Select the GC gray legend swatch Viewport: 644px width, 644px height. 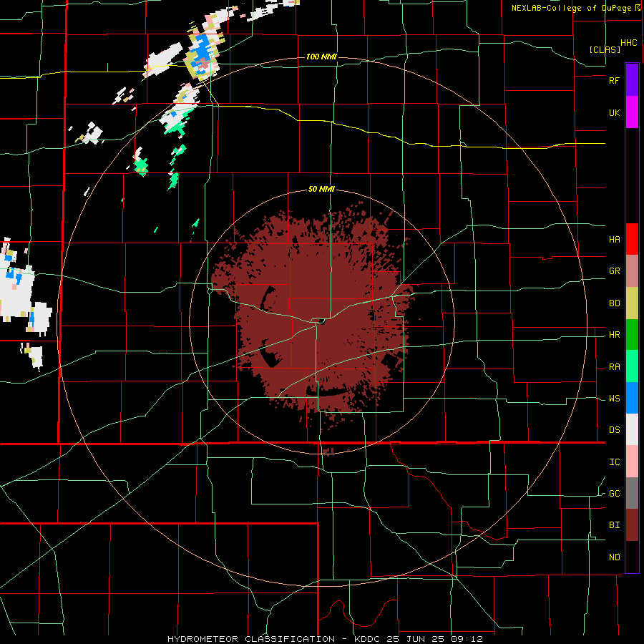point(632,493)
